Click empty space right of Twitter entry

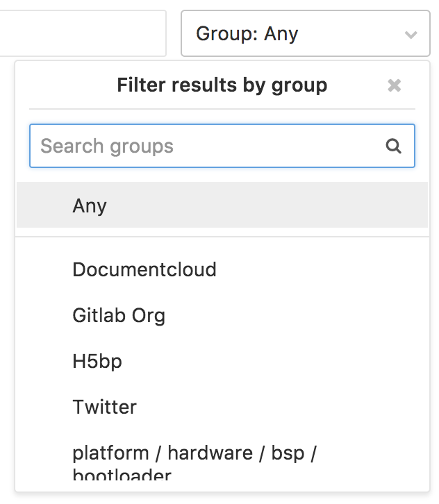[283, 407]
